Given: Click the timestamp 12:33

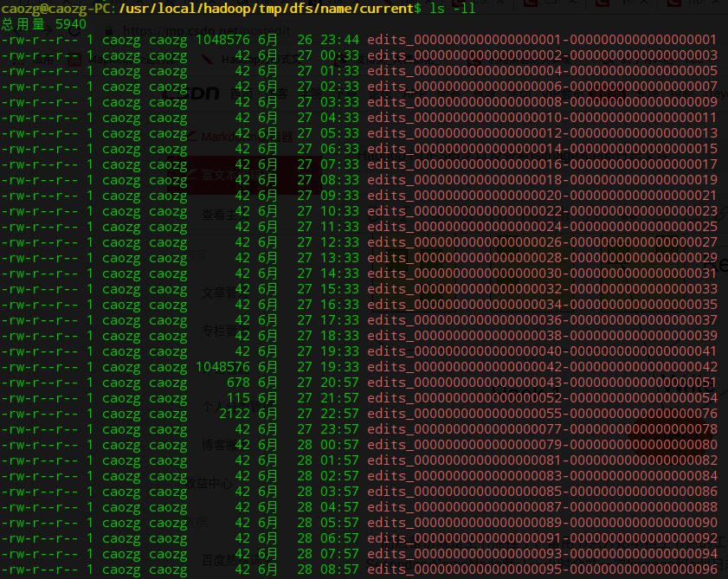Looking at the screenshot, I should click(x=340, y=242).
